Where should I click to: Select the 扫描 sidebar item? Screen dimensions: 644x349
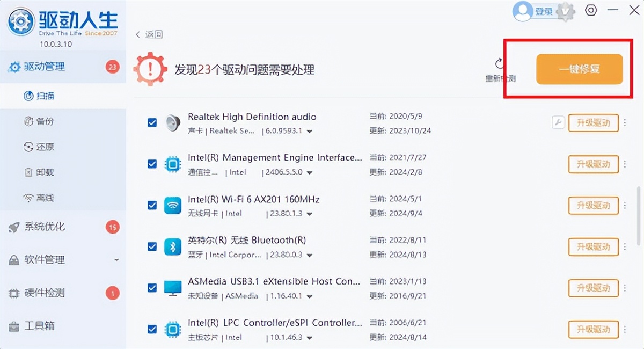(63, 96)
